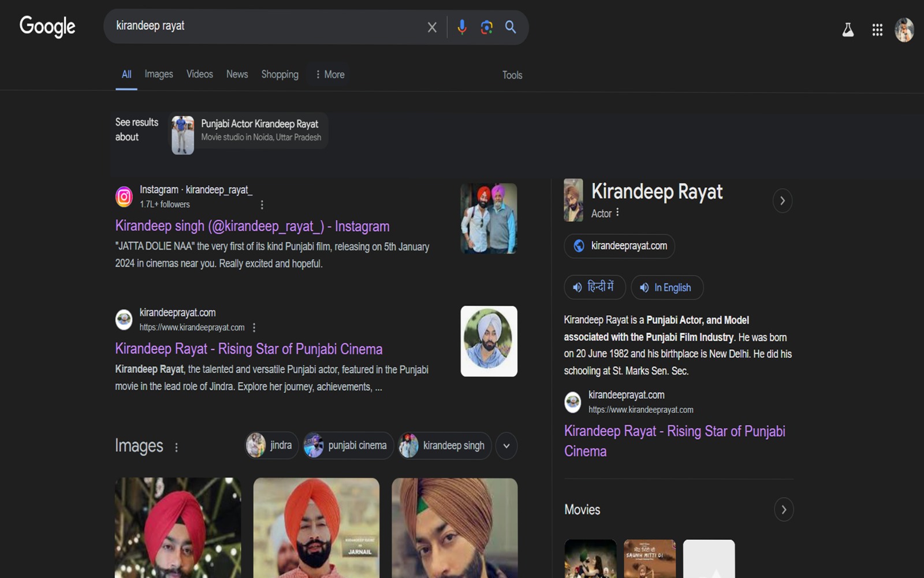The height and width of the screenshot is (578, 924).
Task: Visit kirandeeprayat.com from the knowledge panel chip
Action: click(619, 246)
